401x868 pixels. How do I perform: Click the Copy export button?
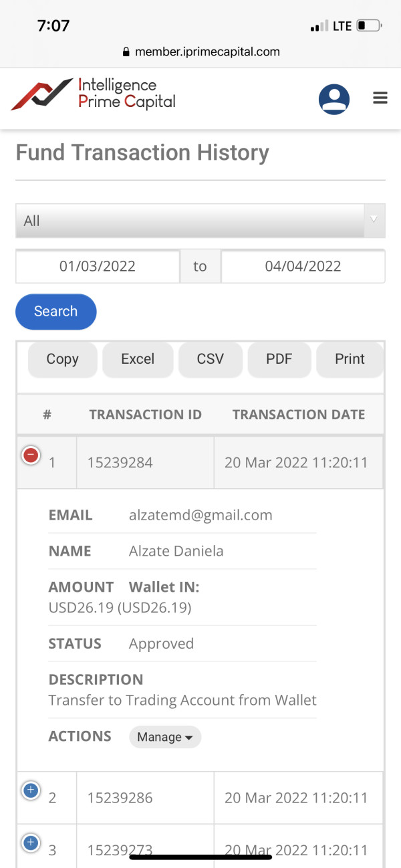62,359
